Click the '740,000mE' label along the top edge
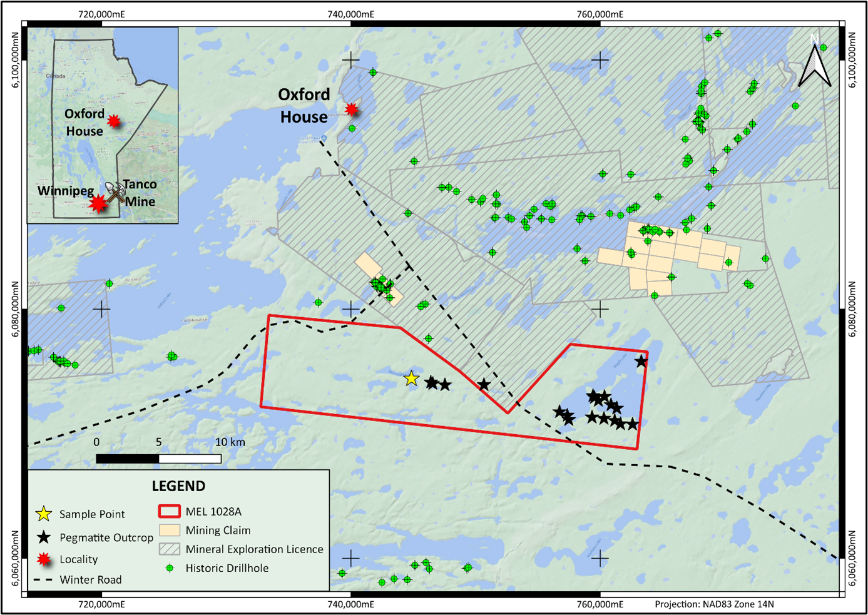Image resolution: width=868 pixels, height=615 pixels. pos(351,14)
